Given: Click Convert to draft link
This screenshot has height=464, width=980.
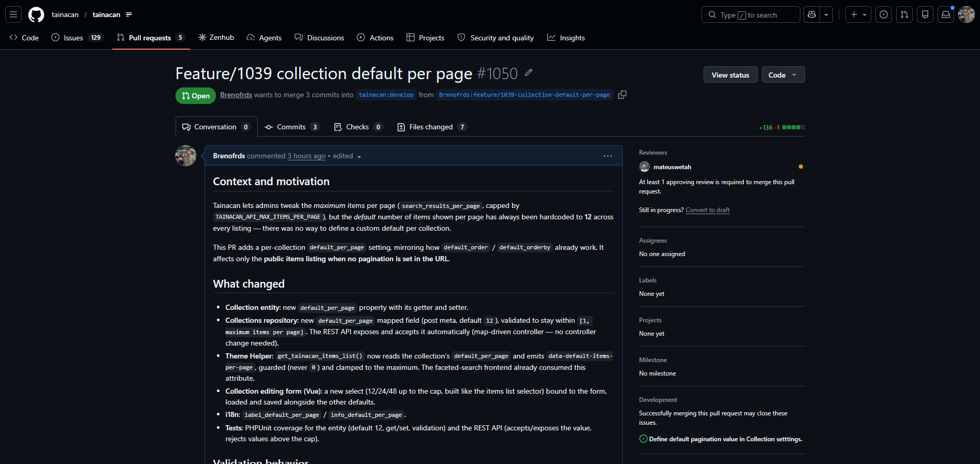Looking at the screenshot, I should pos(708,210).
